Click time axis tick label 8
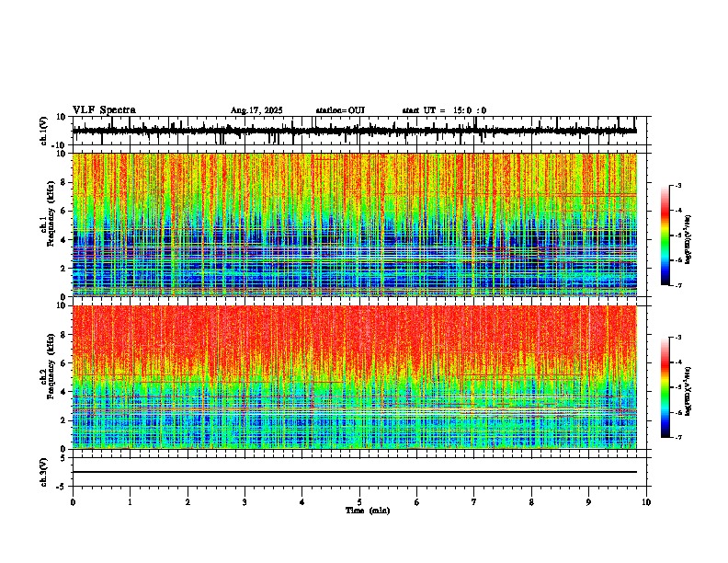Screen dimensions: 728x563 (x=531, y=502)
